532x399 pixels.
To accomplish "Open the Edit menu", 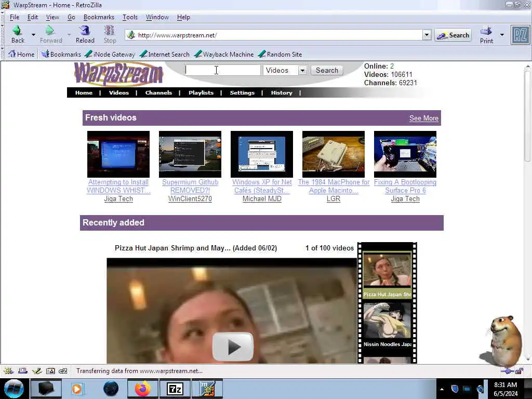I will (33, 17).
